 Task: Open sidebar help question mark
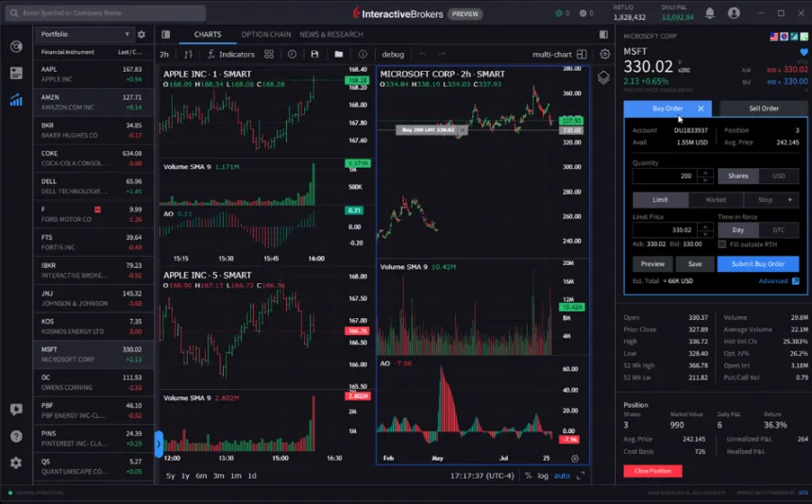(x=16, y=436)
